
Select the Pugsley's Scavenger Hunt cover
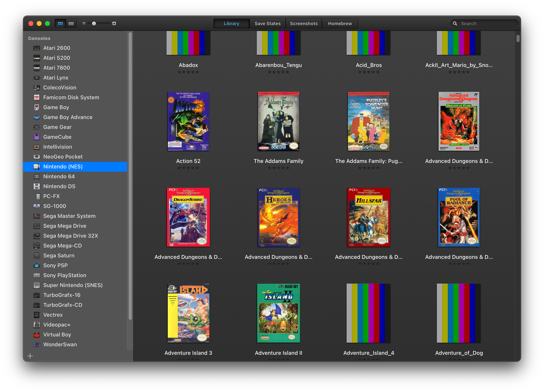point(369,121)
